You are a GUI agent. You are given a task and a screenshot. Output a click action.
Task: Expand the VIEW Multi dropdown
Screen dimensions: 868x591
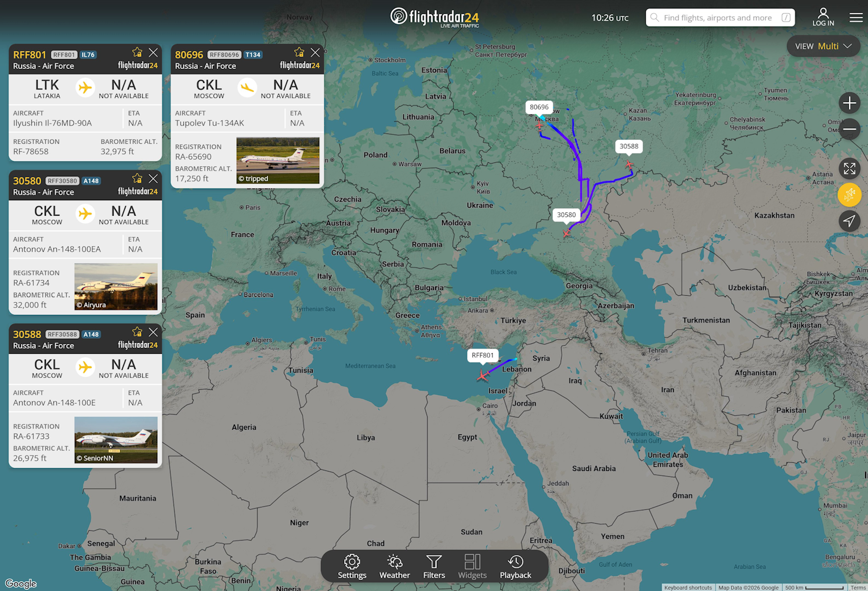pyautogui.click(x=823, y=46)
